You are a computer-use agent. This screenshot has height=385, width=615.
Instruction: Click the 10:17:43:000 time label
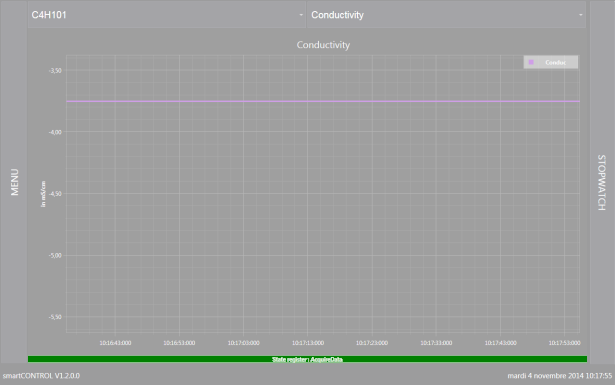coord(500,343)
